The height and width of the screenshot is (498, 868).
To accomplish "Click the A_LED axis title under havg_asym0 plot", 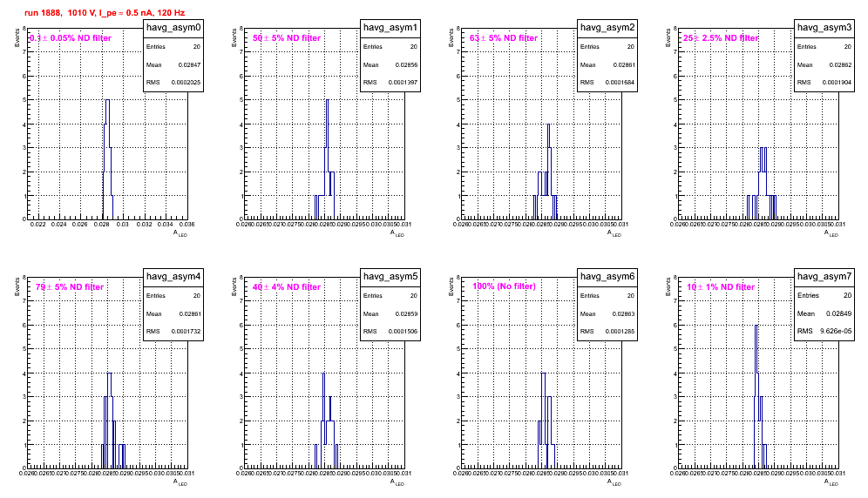I will point(180,233).
